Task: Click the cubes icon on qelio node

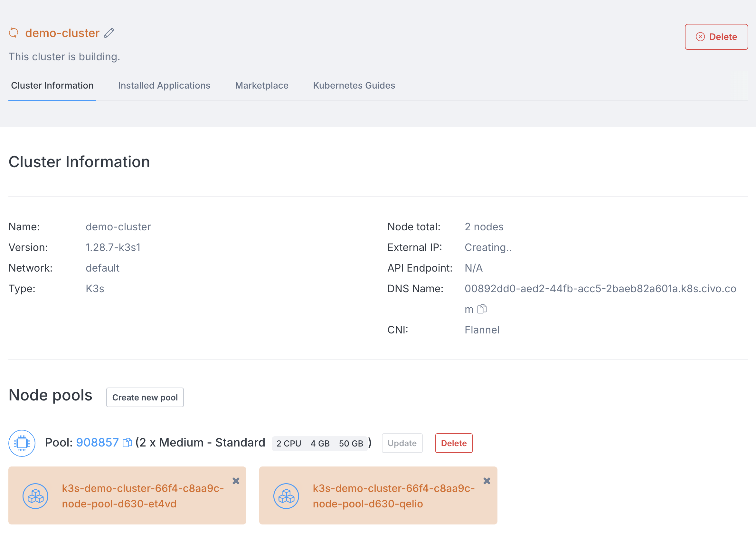Action: click(286, 496)
